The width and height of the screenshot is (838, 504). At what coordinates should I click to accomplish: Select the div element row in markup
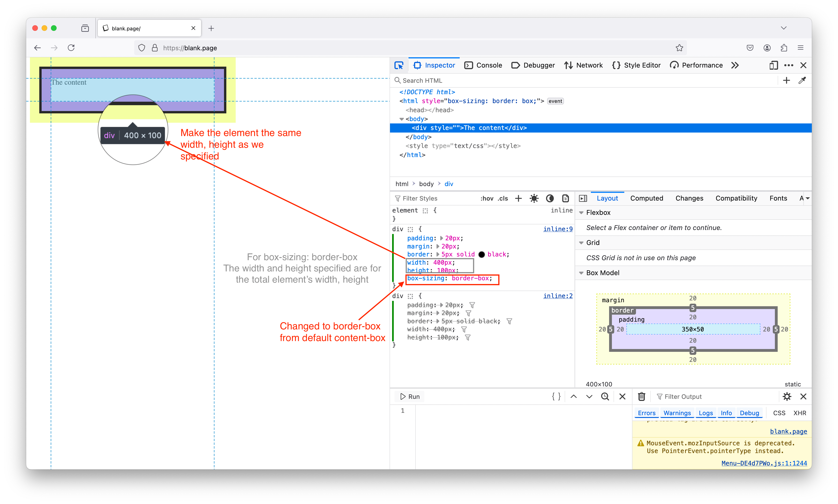601,128
